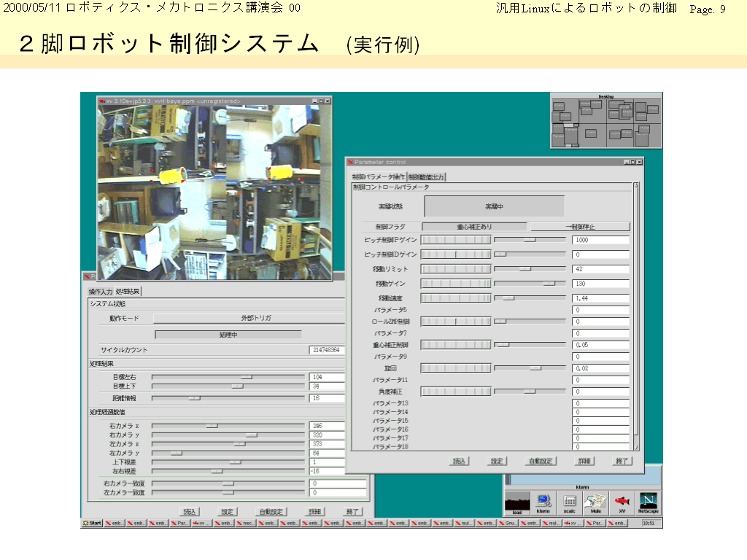Focus the 旋回 field showing 0.02
The width and height of the screenshot is (747, 560).
point(600,368)
